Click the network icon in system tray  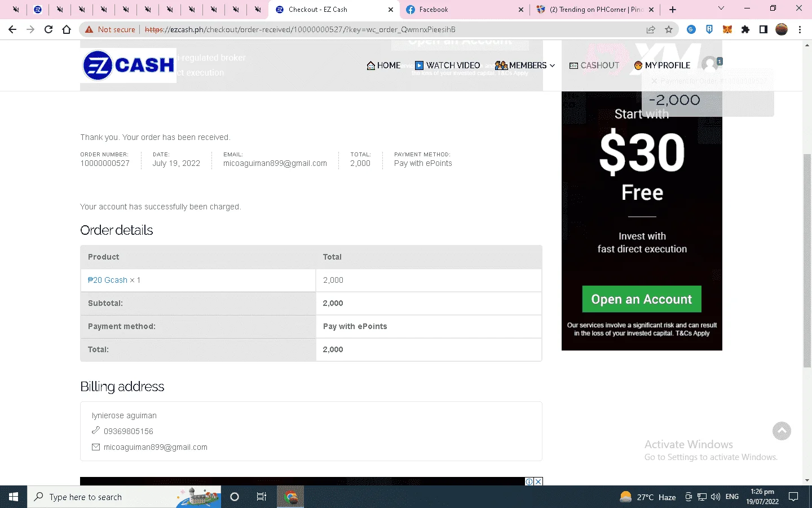pyautogui.click(x=702, y=497)
